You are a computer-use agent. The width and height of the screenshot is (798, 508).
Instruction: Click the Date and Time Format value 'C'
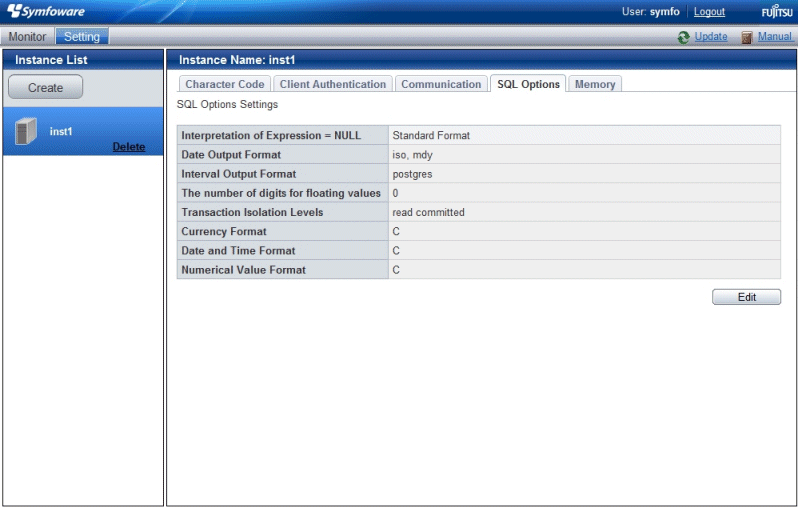click(396, 251)
